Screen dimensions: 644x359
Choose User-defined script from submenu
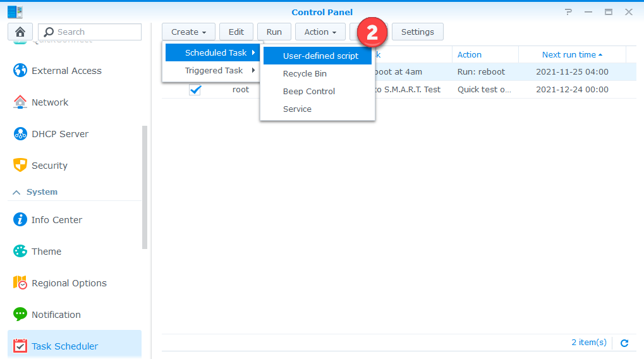[x=320, y=56]
